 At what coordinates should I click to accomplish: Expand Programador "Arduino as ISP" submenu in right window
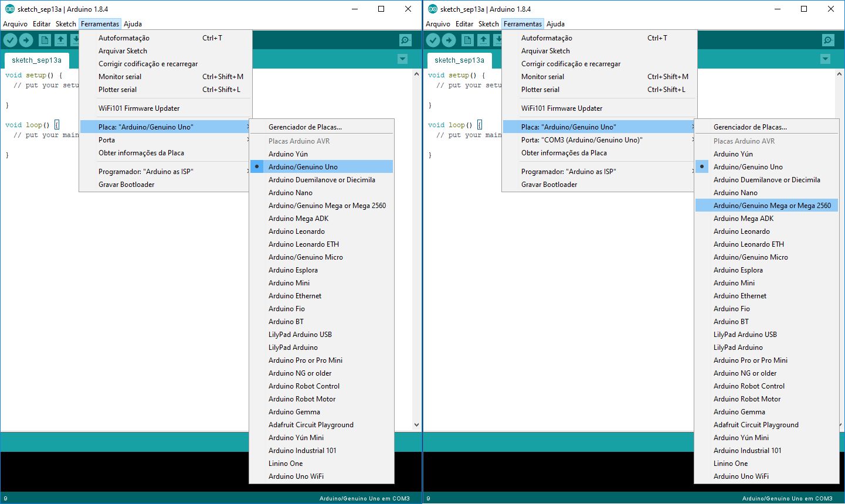tap(599, 172)
